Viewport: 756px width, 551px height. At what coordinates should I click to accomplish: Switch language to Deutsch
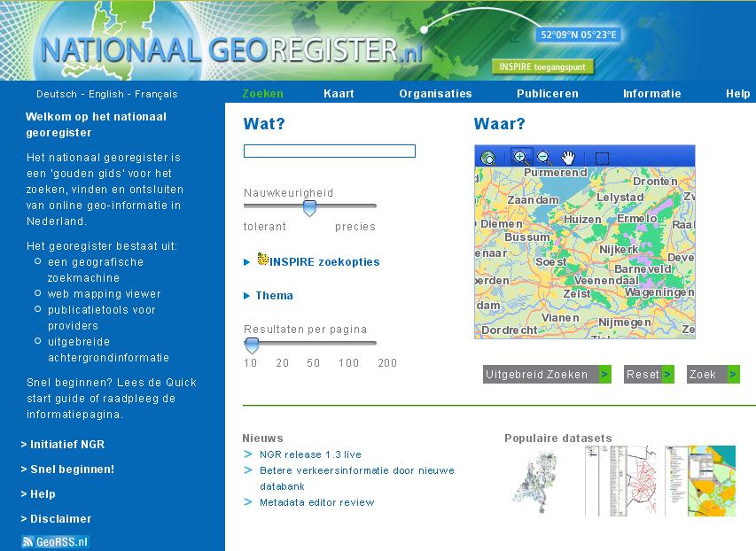tap(57, 94)
